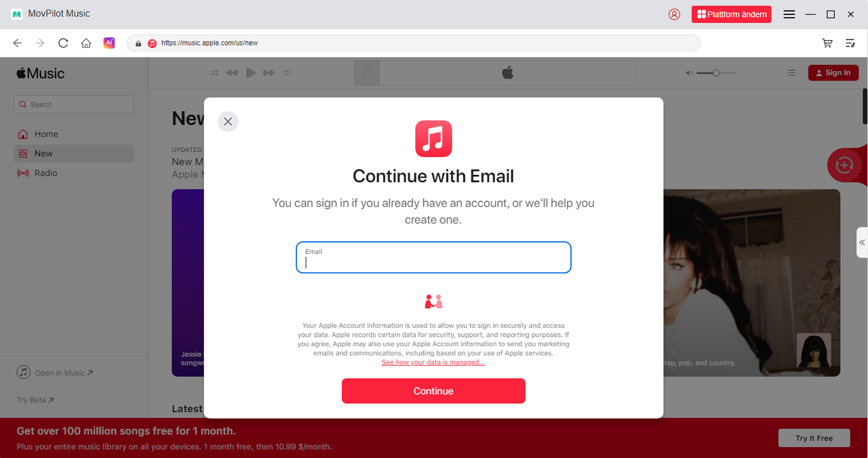
Task: Adjust the volume slider
Action: [716, 72]
